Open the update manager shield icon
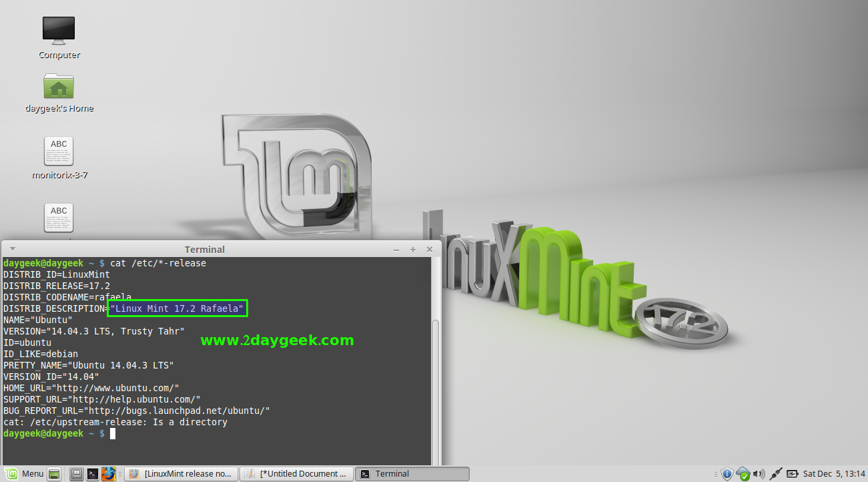The height and width of the screenshot is (482, 868). coord(727,474)
